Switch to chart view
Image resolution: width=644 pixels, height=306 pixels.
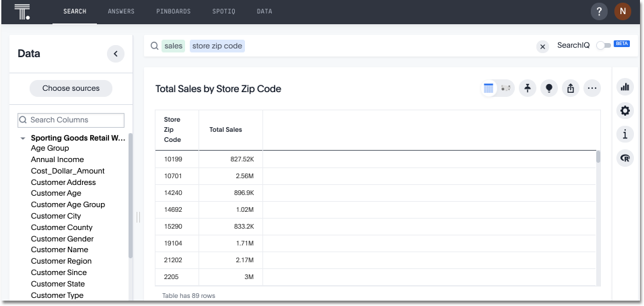tap(506, 88)
